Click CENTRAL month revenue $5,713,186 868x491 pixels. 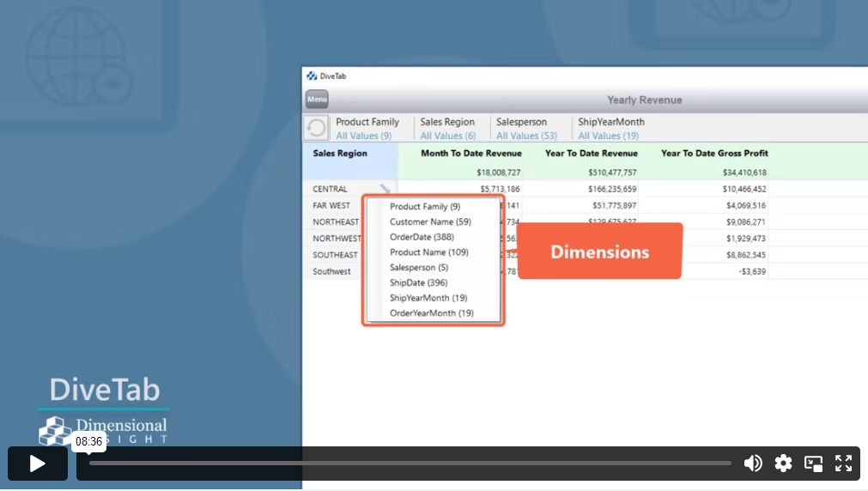click(x=500, y=190)
